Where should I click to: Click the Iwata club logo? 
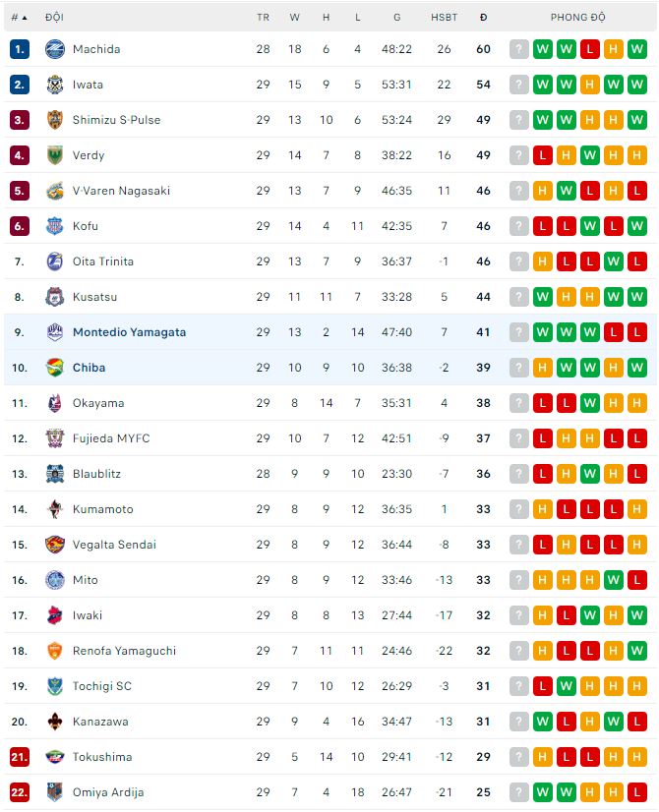[x=55, y=85]
